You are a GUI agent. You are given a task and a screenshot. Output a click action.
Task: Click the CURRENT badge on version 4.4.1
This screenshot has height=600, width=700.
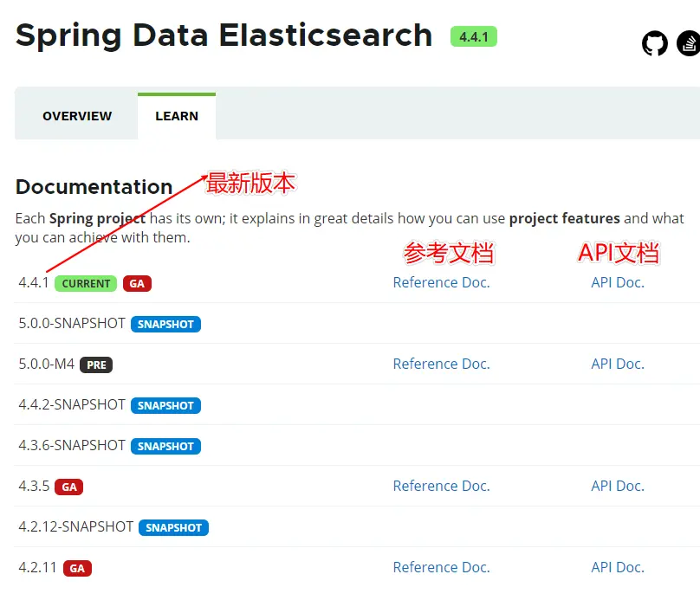coord(86,284)
